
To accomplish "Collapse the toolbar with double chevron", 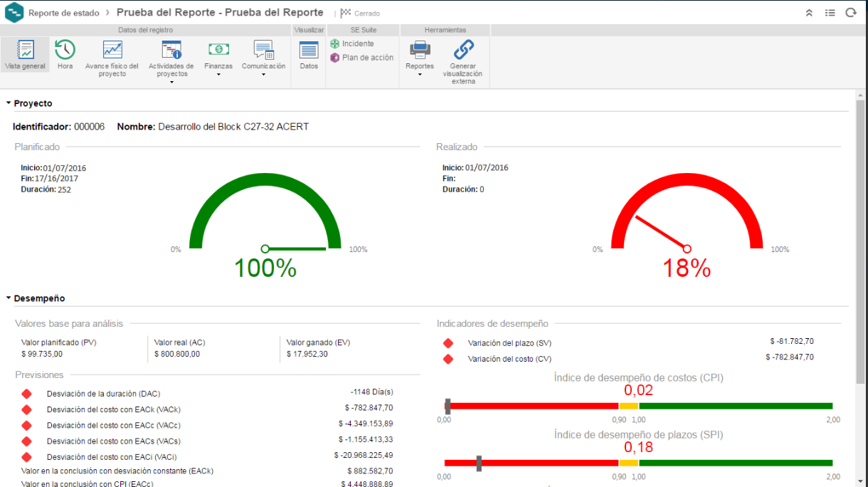I will click(x=809, y=13).
